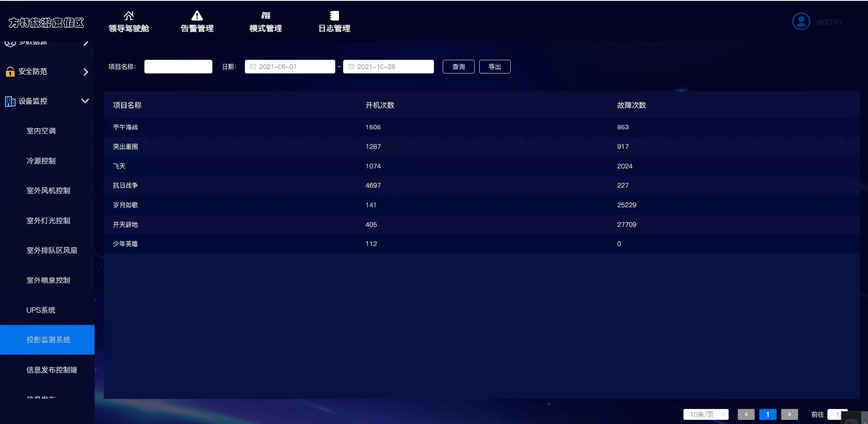868x424 pixels.
Task: Open 安全防范 sidebar label
Action: [33, 72]
